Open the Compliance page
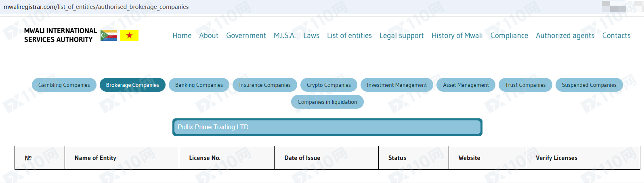 [x=509, y=36]
